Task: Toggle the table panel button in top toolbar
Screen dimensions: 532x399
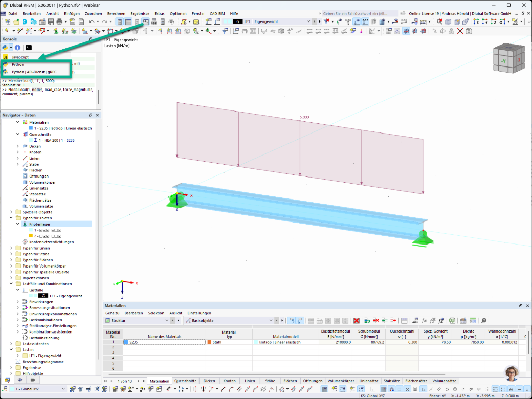Action: click(x=128, y=21)
